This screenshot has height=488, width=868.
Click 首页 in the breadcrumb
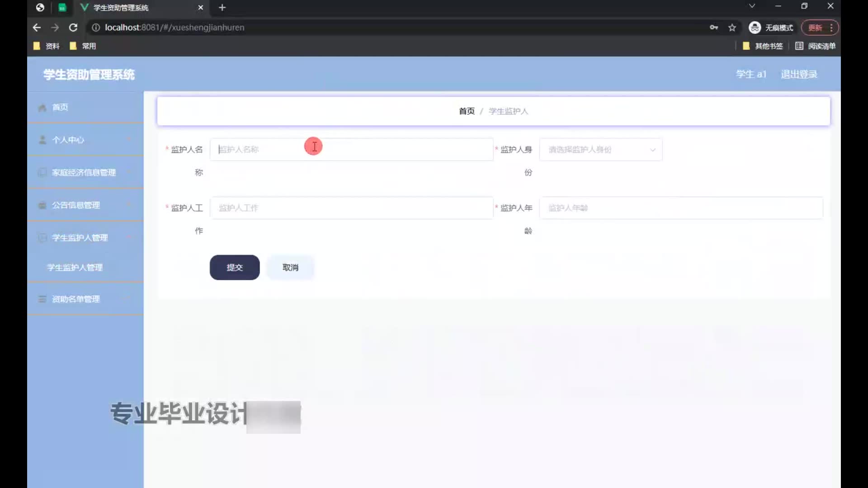click(x=467, y=111)
